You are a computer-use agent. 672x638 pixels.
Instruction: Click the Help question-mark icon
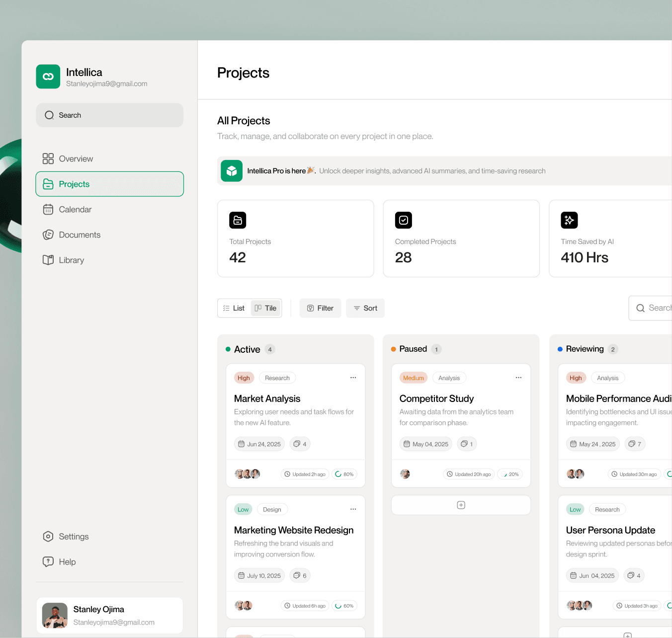point(48,561)
